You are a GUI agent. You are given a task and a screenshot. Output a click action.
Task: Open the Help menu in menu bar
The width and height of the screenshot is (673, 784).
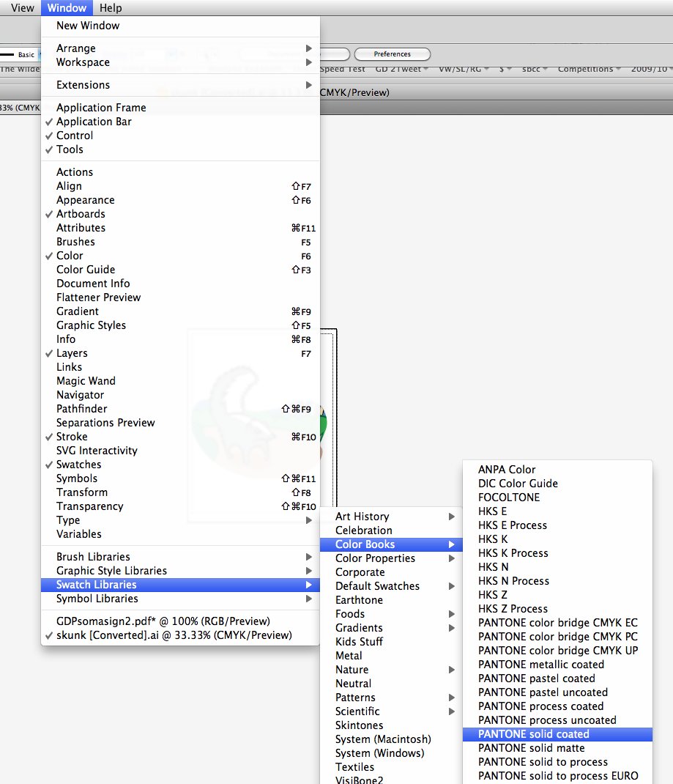point(111,8)
